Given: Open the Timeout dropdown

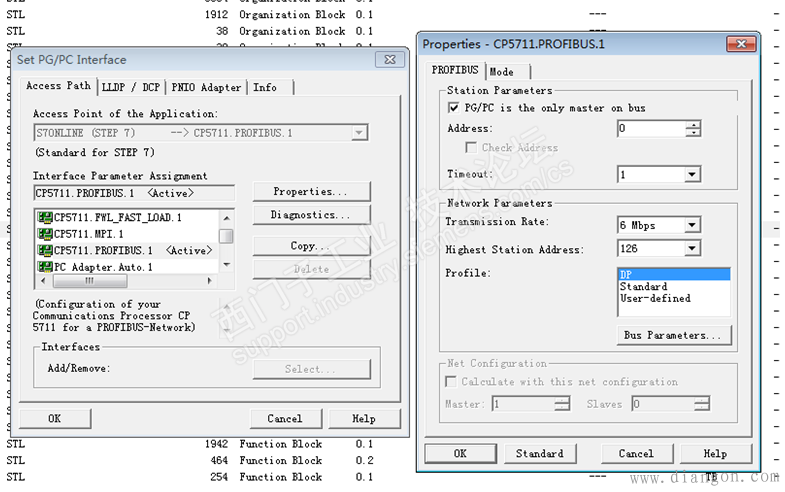Looking at the screenshot, I should pos(692,175).
